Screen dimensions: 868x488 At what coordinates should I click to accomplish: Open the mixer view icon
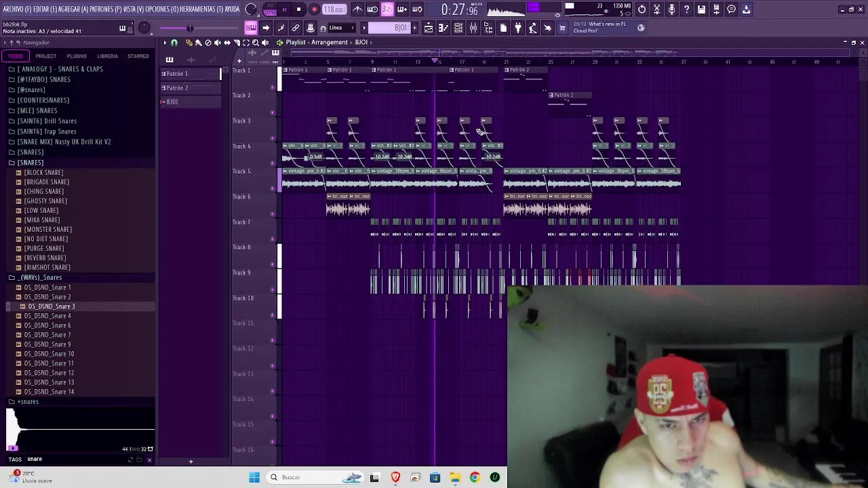(x=473, y=28)
